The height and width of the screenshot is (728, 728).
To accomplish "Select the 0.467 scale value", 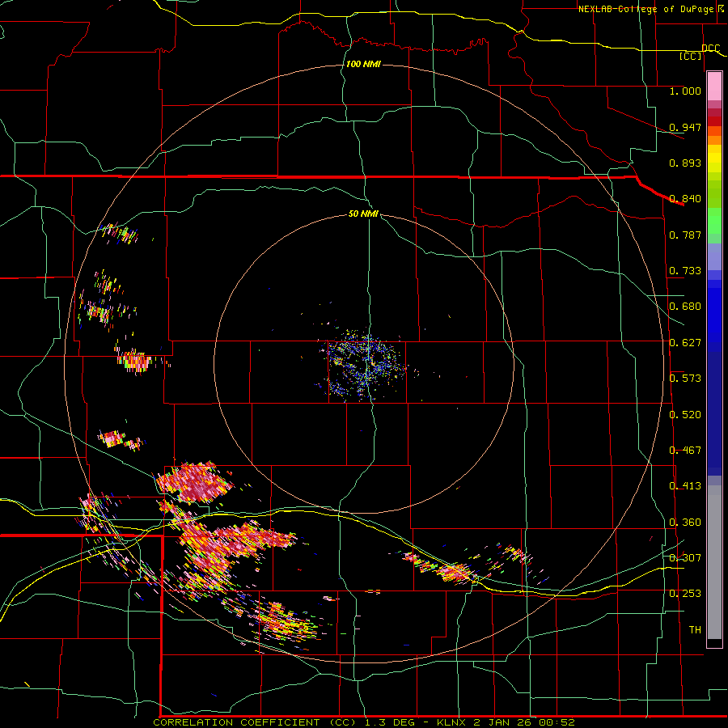I will point(685,451).
